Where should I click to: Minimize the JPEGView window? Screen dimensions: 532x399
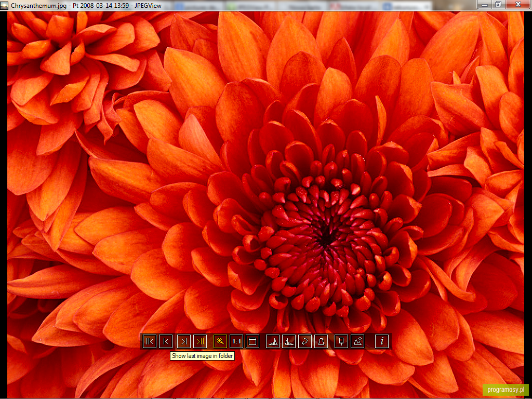pos(485,5)
